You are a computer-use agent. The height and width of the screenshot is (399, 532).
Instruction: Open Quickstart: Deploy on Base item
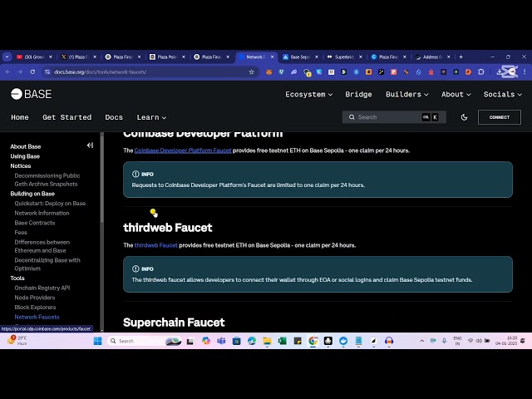point(50,203)
